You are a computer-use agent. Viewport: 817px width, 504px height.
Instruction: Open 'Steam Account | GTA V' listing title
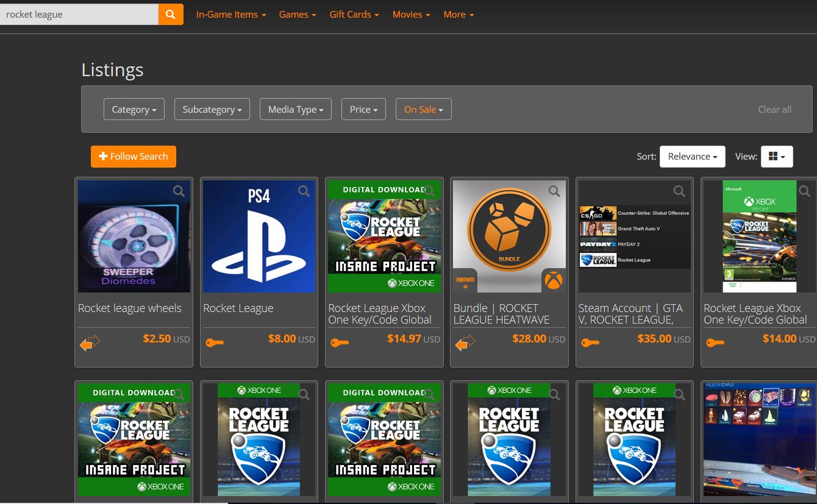[x=630, y=314]
